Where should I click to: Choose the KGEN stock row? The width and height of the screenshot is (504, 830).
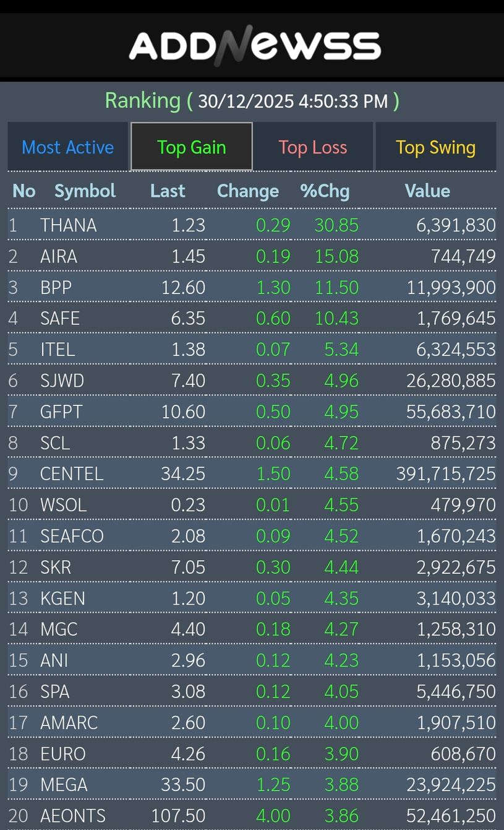pos(62,599)
